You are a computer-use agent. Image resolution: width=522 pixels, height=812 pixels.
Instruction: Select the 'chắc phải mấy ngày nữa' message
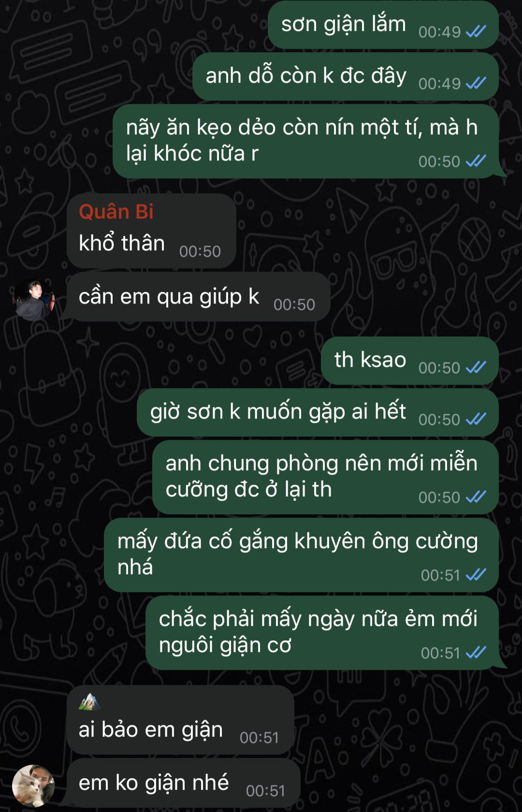coord(322,633)
